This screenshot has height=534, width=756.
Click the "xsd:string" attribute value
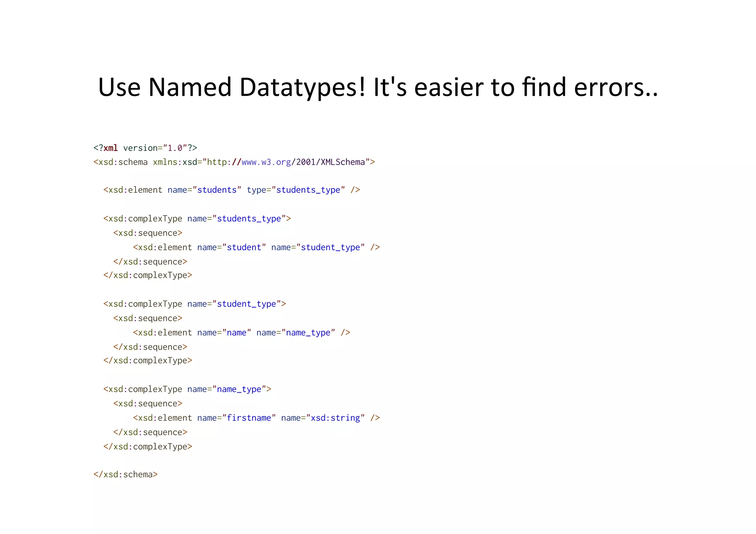coord(335,418)
